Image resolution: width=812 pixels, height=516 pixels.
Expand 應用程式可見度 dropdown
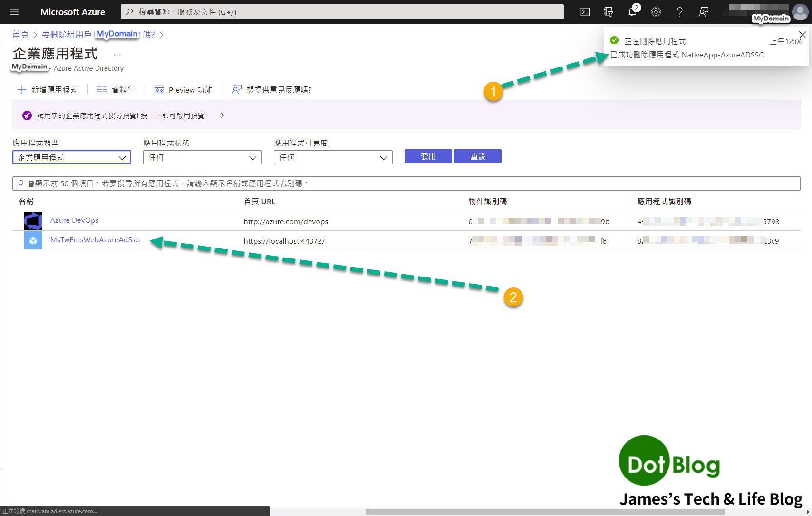[x=333, y=157]
